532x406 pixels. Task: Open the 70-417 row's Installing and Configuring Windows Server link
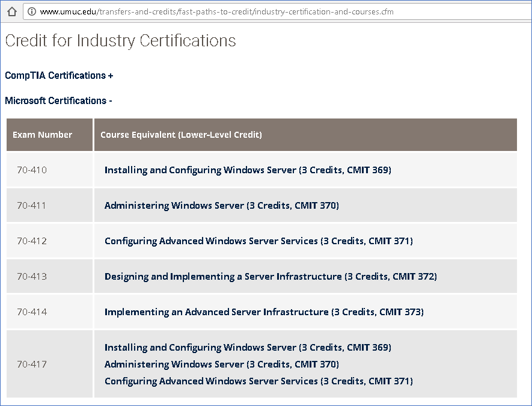click(x=248, y=348)
